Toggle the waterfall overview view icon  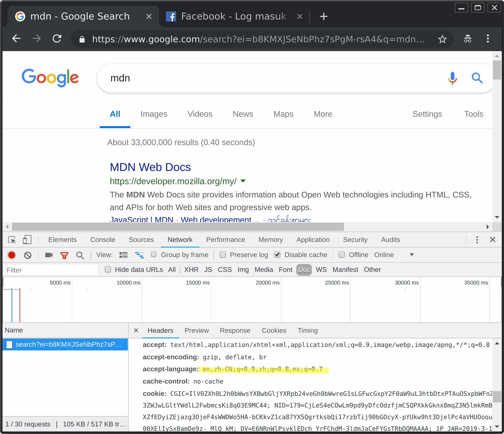[139, 255]
